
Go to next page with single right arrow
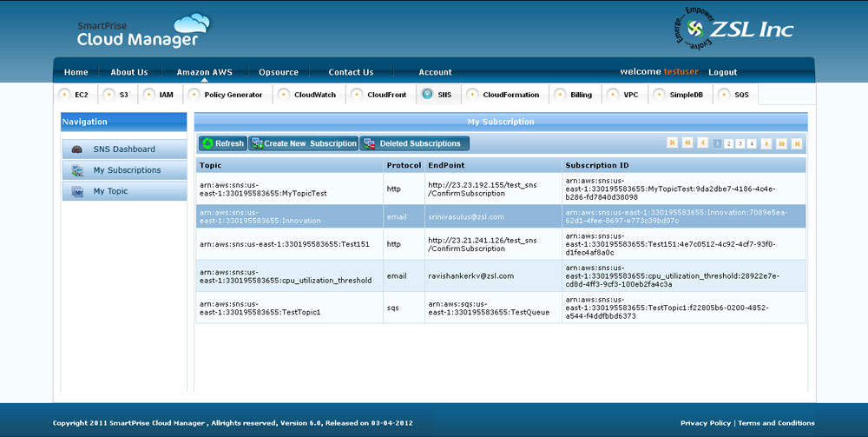(766, 143)
